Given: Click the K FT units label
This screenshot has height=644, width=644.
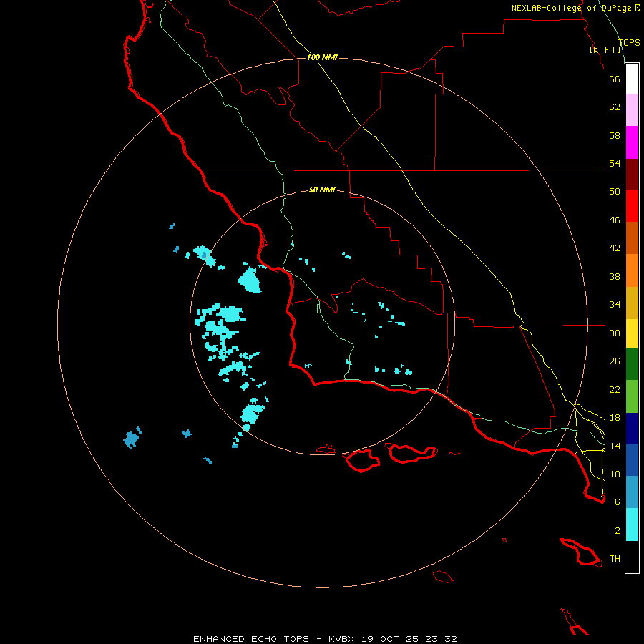Looking at the screenshot, I should (605, 49).
